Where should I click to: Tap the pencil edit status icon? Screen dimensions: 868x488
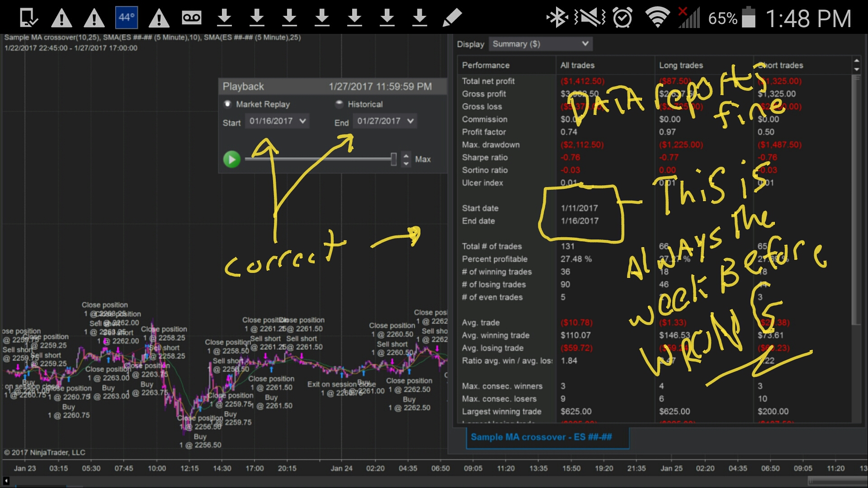452,18
